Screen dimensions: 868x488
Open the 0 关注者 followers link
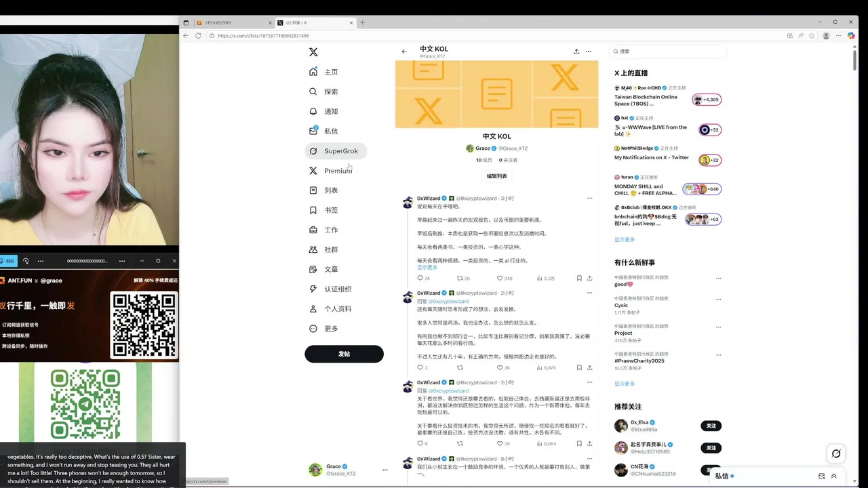[509, 160]
